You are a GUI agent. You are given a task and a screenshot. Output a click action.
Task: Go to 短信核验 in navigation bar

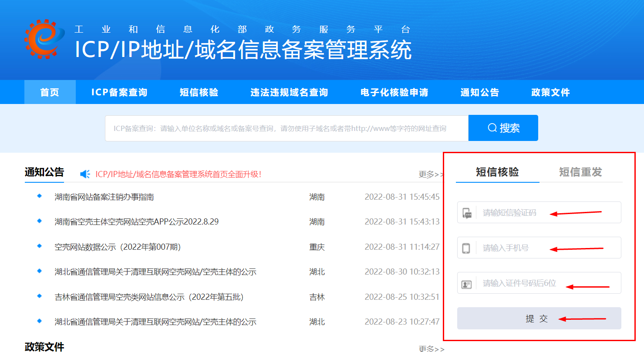coord(199,92)
